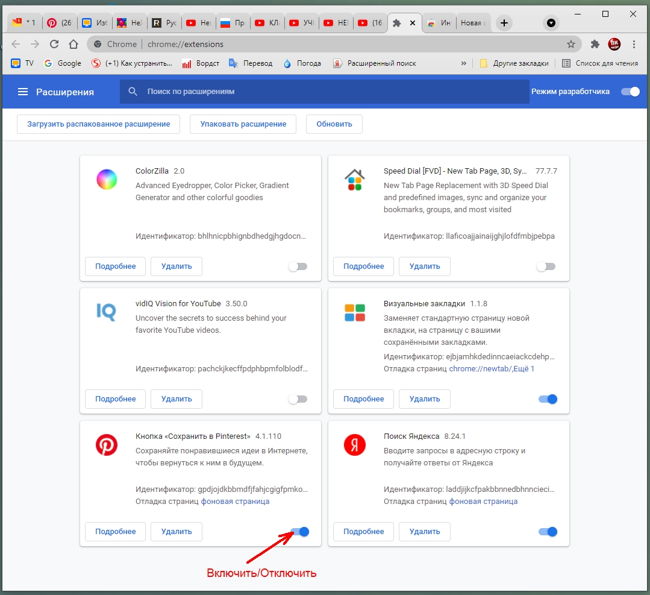Viewport: 650px width, 595px height.
Task: Click Удалить for vidIQ Vision
Action: click(x=176, y=399)
